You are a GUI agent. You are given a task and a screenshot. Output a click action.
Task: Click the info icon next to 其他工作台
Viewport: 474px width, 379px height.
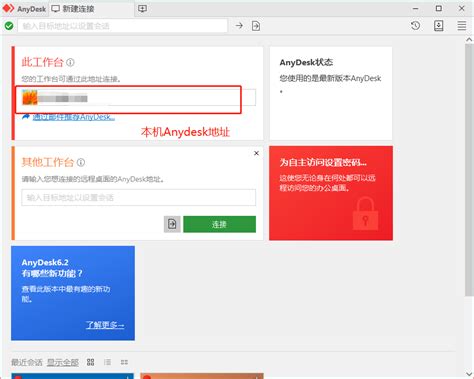(81, 162)
